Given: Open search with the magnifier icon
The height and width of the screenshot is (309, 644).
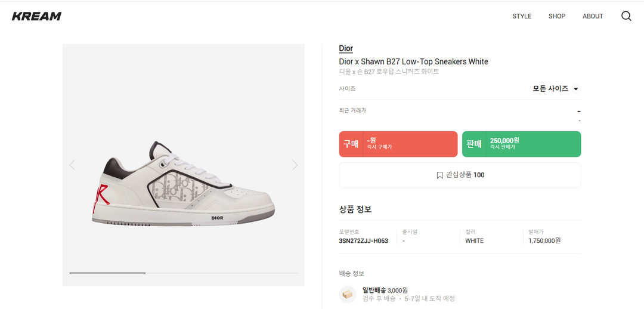Looking at the screenshot, I should coord(626,16).
